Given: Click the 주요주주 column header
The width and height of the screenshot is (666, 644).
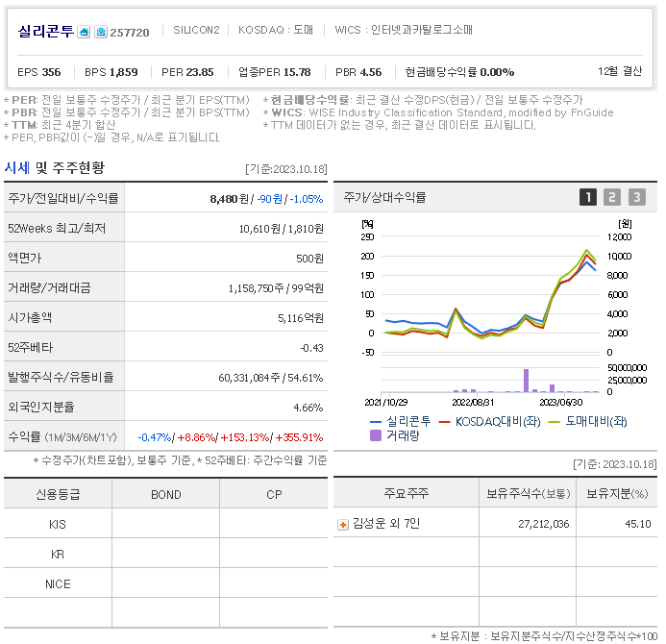Looking at the screenshot, I should pyautogui.click(x=407, y=493).
